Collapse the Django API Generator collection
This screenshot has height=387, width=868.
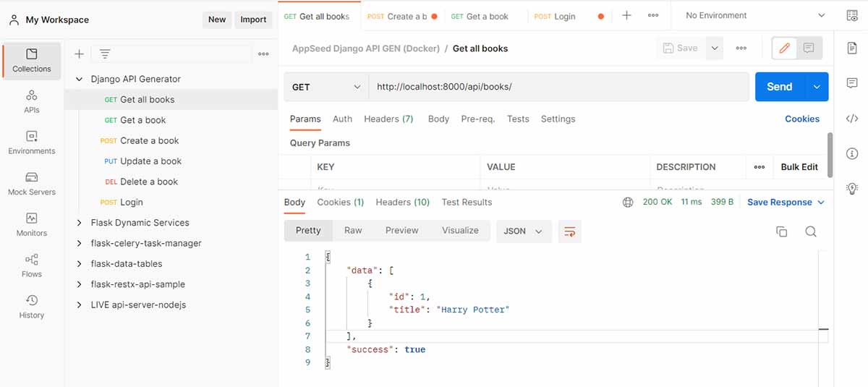tap(80, 79)
